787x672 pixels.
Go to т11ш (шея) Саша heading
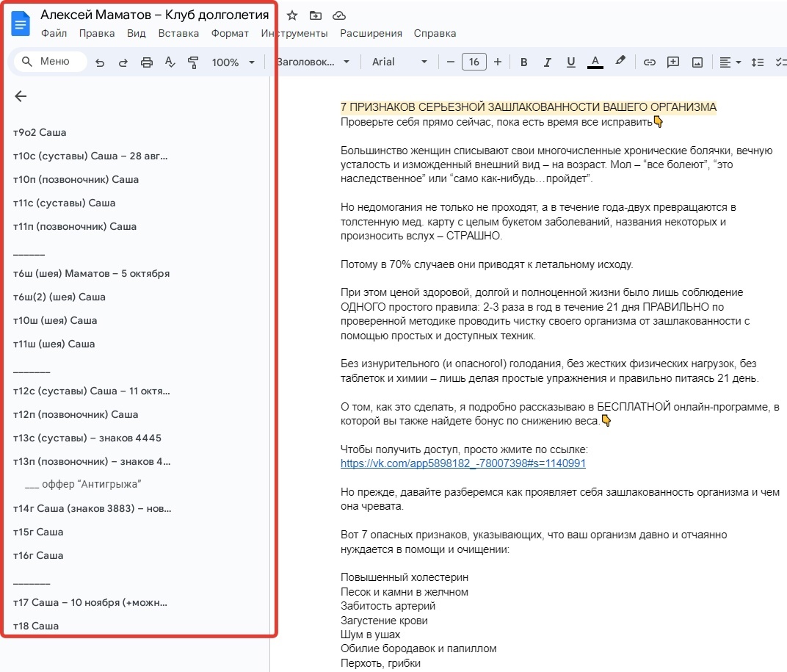coord(54,344)
